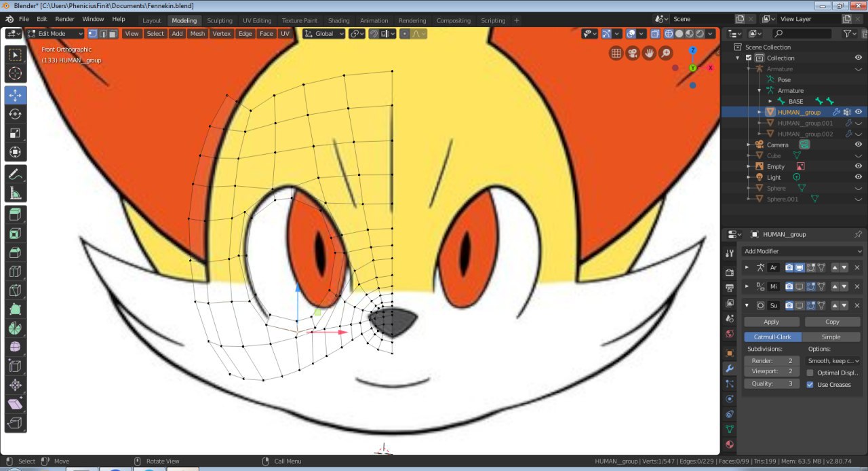Screen dimensions: 868x471
Task: Toggle visibility of the Light object
Action: 858,177
